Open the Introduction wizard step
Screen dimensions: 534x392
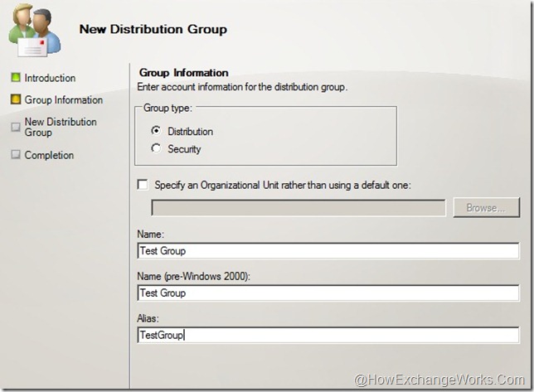(50, 78)
